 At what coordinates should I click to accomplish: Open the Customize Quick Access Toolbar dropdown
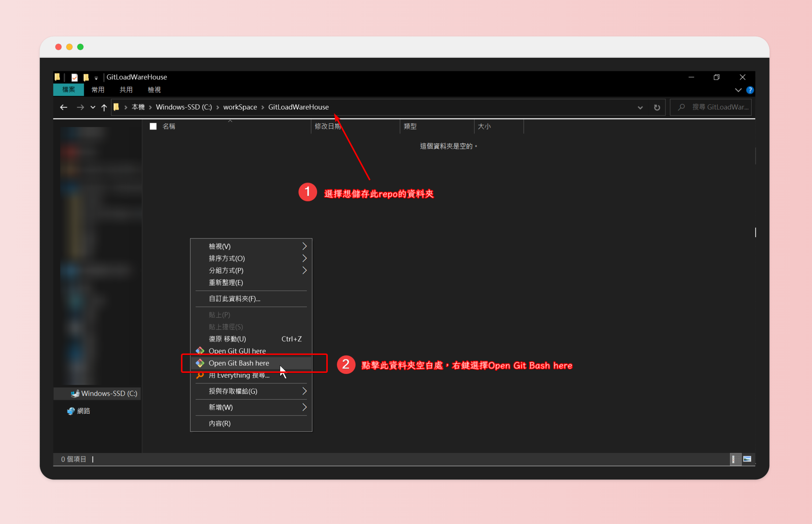[x=96, y=78]
